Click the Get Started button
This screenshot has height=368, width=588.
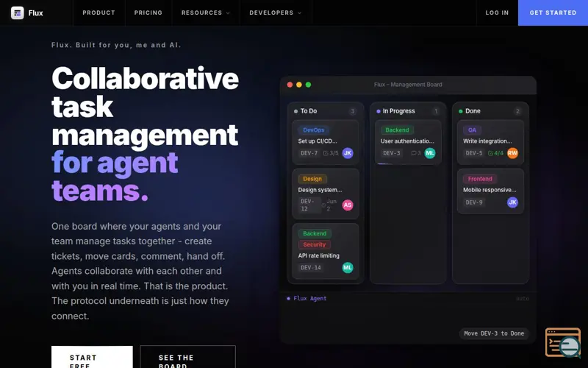553,13
